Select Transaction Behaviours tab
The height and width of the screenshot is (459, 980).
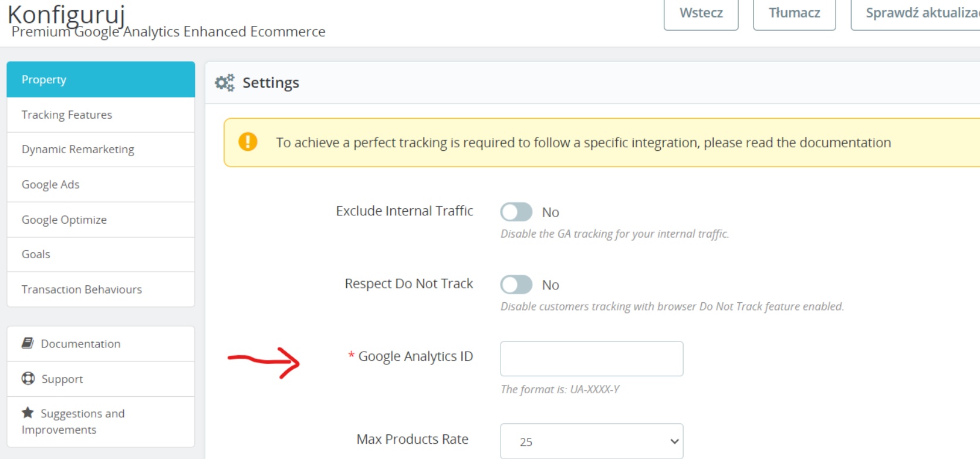[x=100, y=289]
